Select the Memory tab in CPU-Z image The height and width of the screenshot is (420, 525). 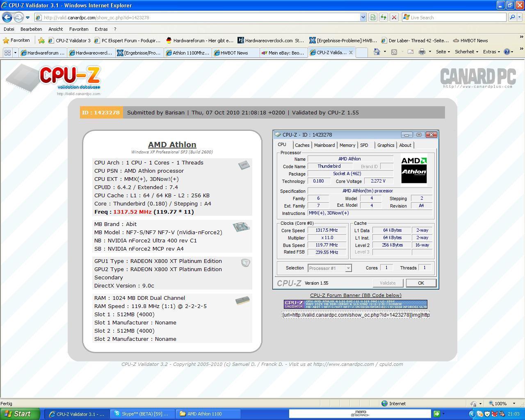click(347, 145)
